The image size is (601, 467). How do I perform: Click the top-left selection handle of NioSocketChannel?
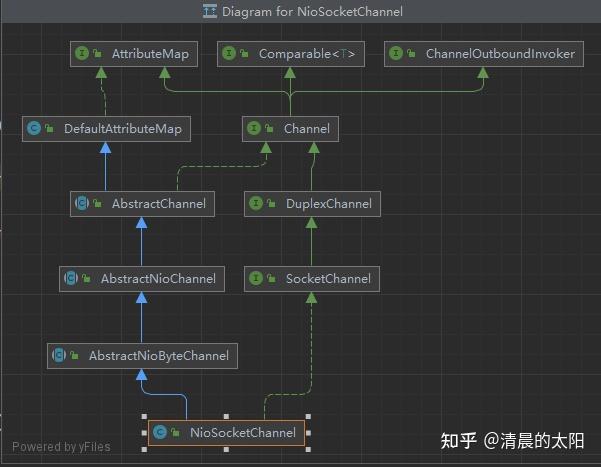(144, 416)
